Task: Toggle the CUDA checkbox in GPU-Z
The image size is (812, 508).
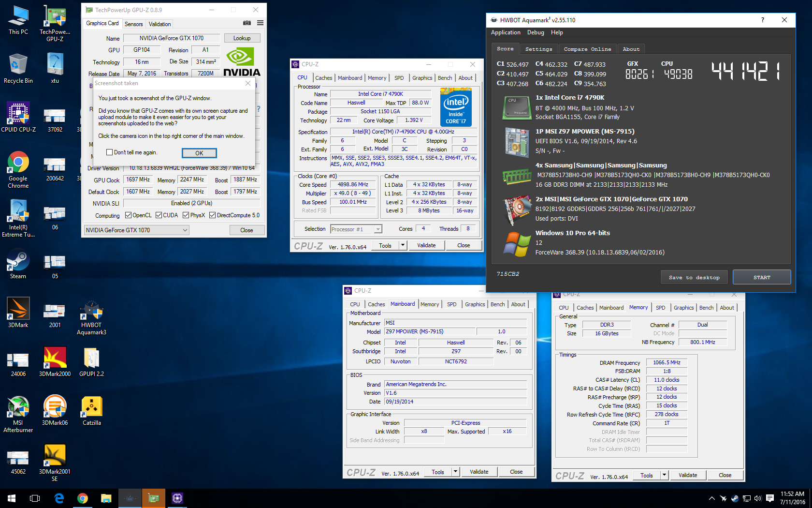Action: click(159, 215)
